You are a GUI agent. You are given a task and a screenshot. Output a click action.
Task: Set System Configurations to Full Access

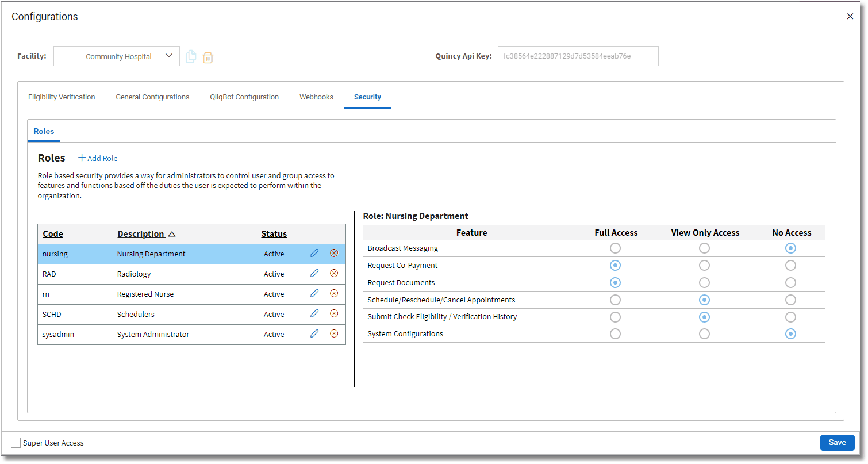pos(616,334)
